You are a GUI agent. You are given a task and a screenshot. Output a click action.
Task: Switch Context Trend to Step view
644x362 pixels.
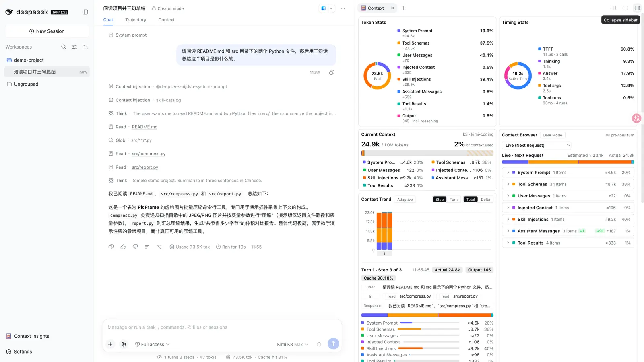pos(440,200)
